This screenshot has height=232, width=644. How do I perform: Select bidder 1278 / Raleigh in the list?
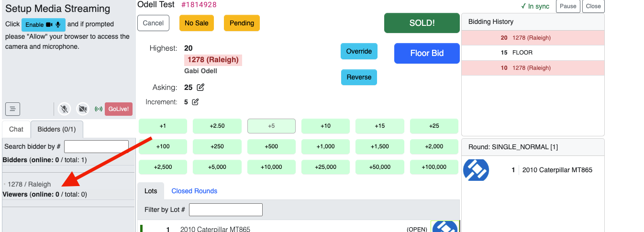[29, 184]
